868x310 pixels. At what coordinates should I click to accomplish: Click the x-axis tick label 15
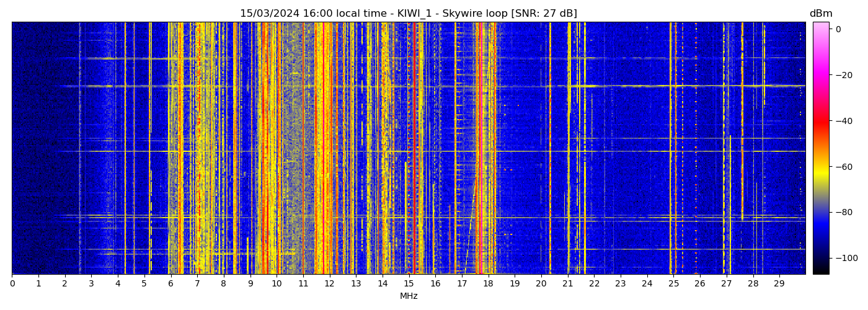click(x=409, y=283)
